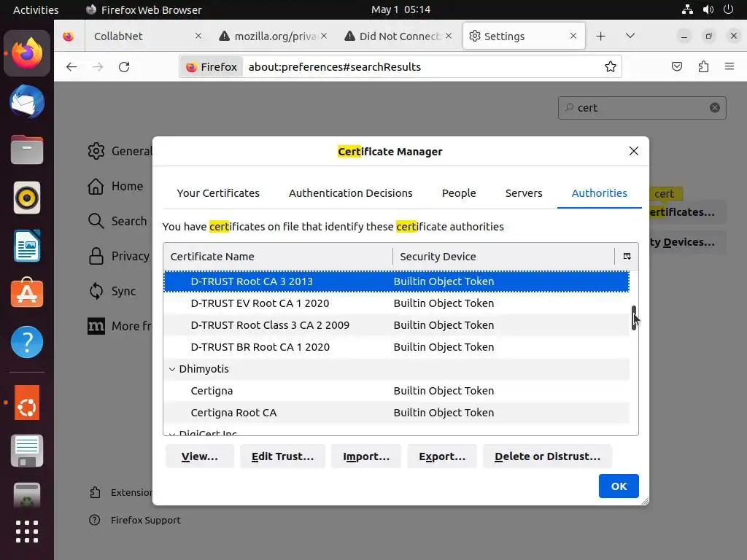The width and height of the screenshot is (747, 560).
Task: Switch to Your Certificates tab
Action: 218,192
